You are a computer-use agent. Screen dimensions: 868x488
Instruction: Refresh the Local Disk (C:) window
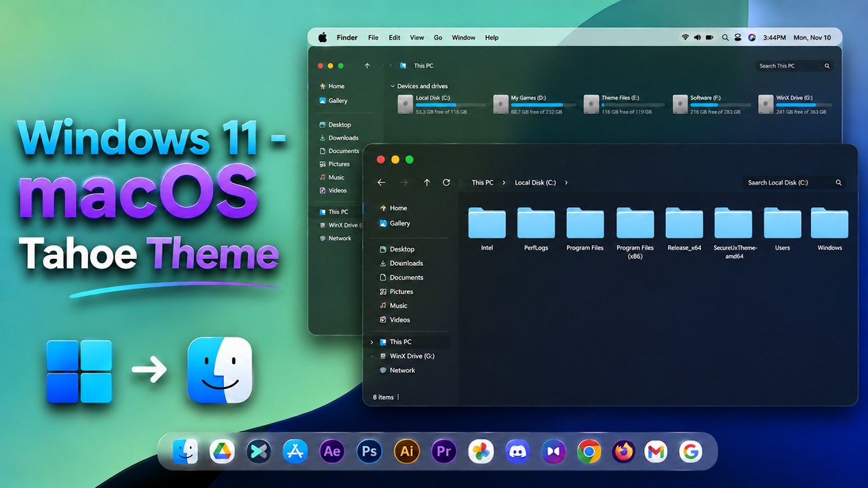coord(446,182)
